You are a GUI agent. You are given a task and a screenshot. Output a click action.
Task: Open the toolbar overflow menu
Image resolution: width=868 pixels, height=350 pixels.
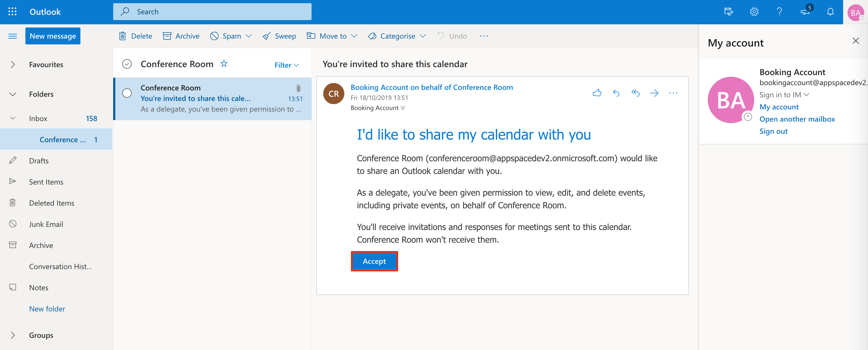click(484, 36)
